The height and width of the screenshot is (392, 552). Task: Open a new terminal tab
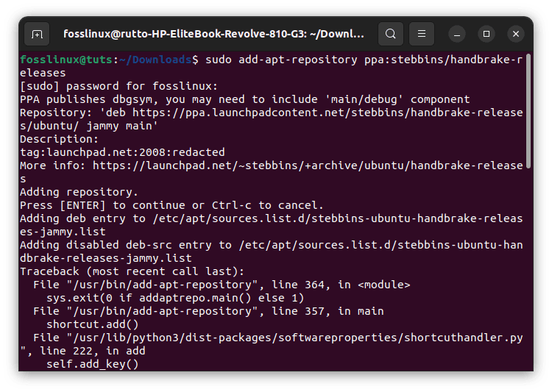click(37, 34)
